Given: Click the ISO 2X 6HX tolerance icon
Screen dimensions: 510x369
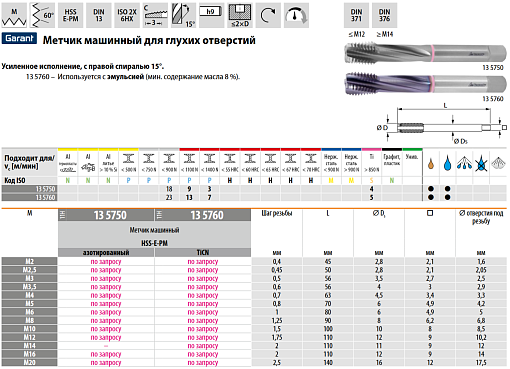Looking at the screenshot, I should (x=127, y=15).
